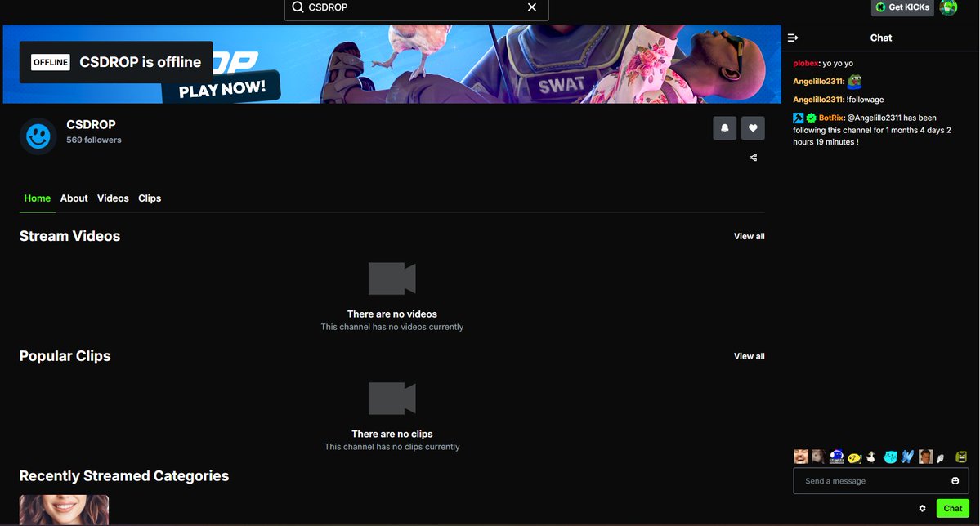Image resolution: width=980 pixels, height=526 pixels.
Task: Click the There are no videos text
Action: (392, 314)
